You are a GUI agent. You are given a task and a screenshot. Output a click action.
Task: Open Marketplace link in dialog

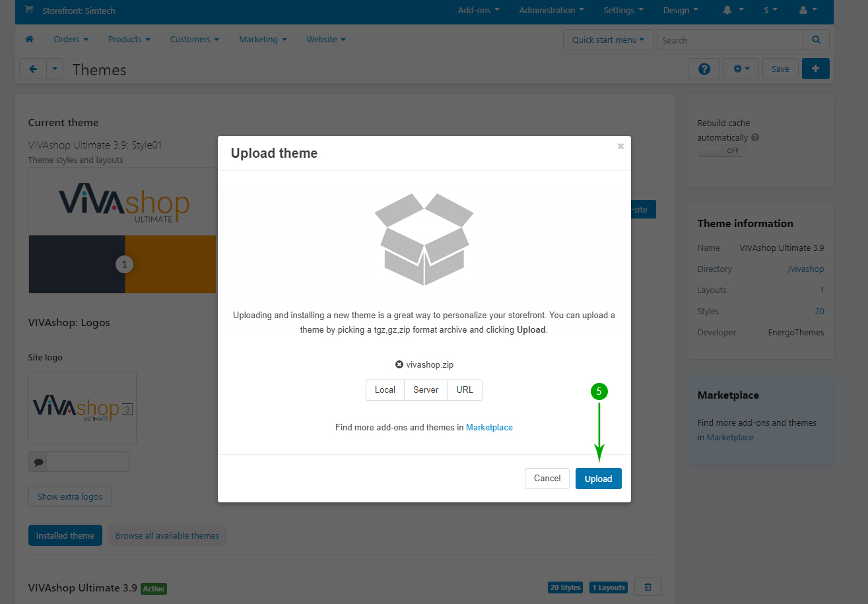click(489, 428)
